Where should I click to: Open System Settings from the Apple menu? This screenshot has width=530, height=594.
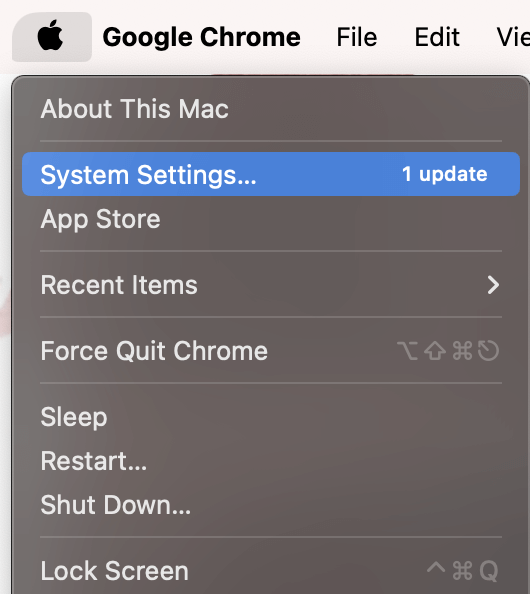pos(271,174)
